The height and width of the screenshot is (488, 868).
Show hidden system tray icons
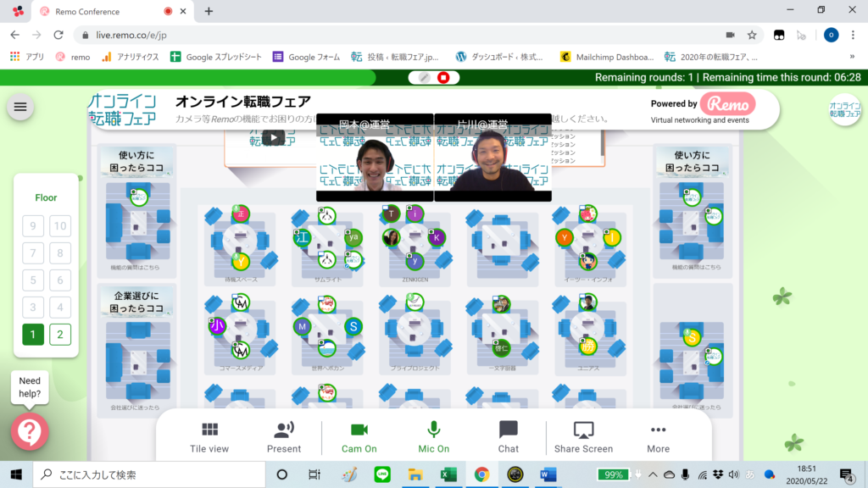[654, 474]
